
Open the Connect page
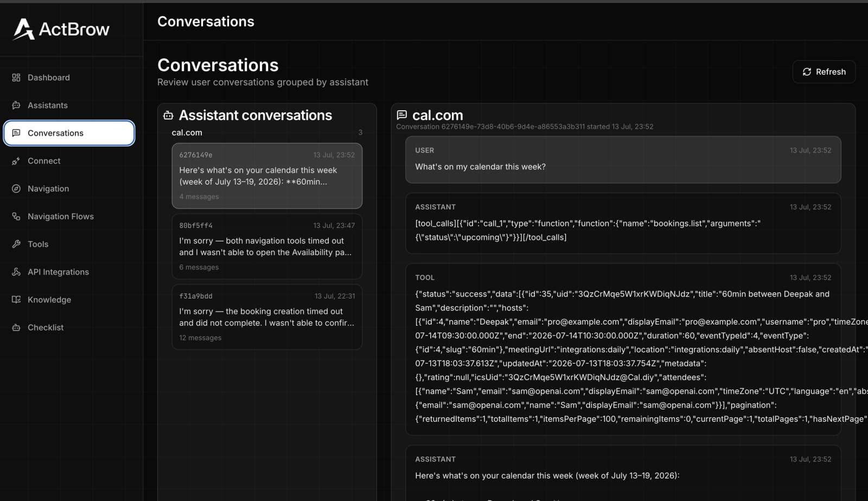[x=69, y=161]
